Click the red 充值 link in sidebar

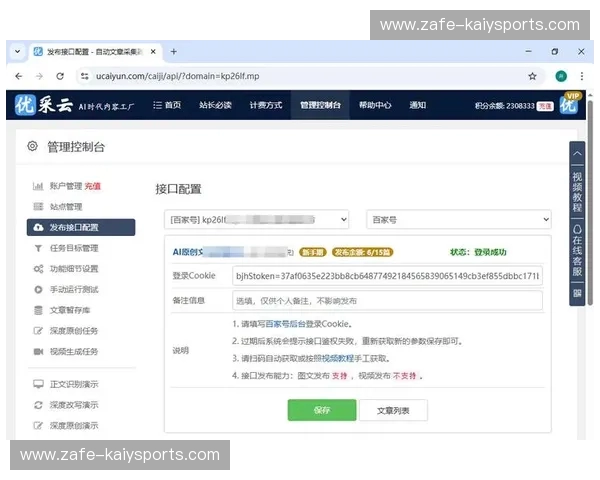tap(93, 186)
